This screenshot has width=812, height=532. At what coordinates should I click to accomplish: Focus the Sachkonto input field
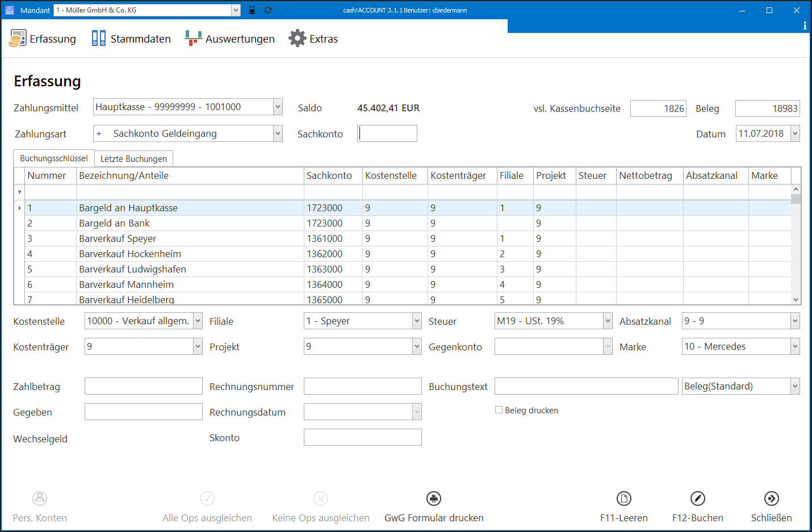pos(387,133)
